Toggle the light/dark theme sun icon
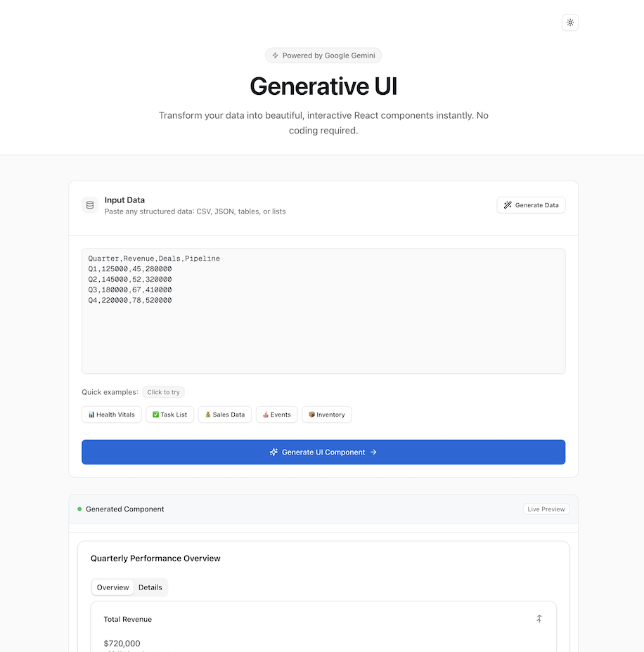 tap(570, 22)
